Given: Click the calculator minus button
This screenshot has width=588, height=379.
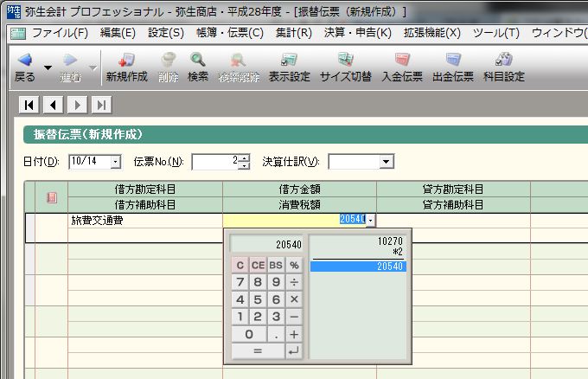Looking at the screenshot, I should coord(294,317).
